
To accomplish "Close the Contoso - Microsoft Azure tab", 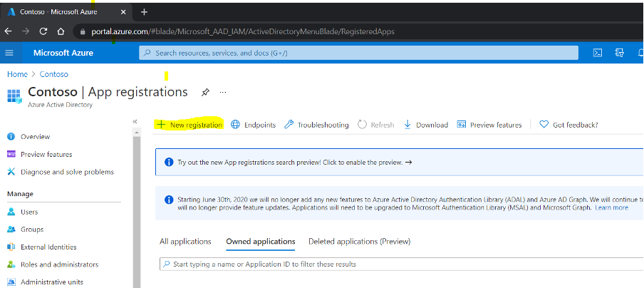I will tap(123, 12).
